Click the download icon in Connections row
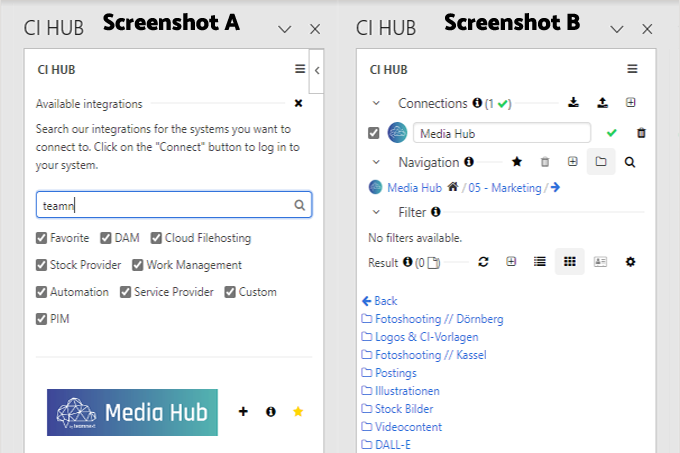The image size is (680, 453). click(x=573, y=103)
